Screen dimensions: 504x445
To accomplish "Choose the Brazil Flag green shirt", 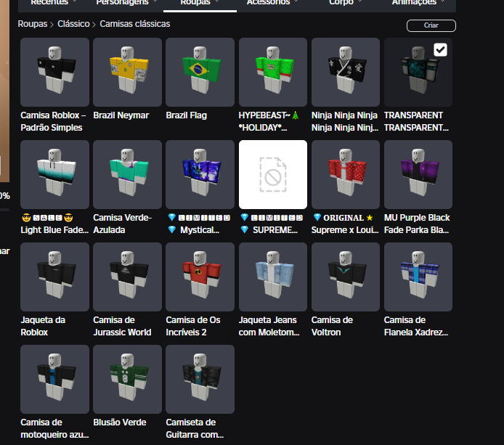I will pyautogui.click(x=200, y=73).
